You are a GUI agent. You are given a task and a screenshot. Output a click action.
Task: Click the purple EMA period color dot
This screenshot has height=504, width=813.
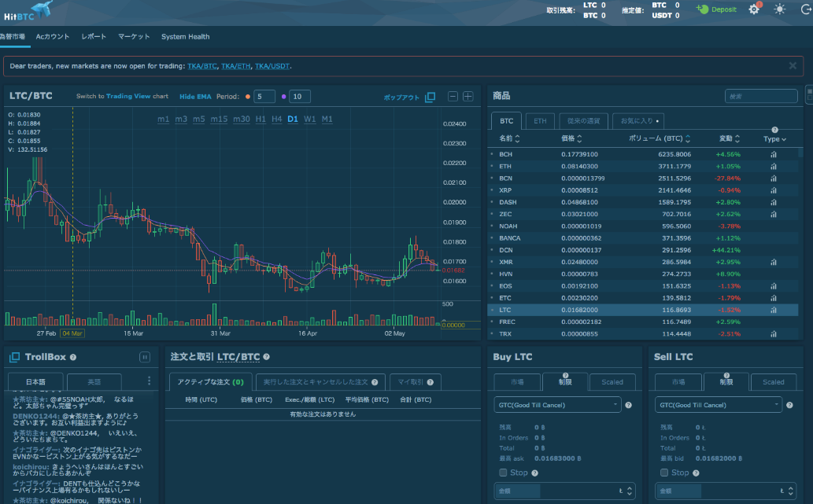pos(283,97)
